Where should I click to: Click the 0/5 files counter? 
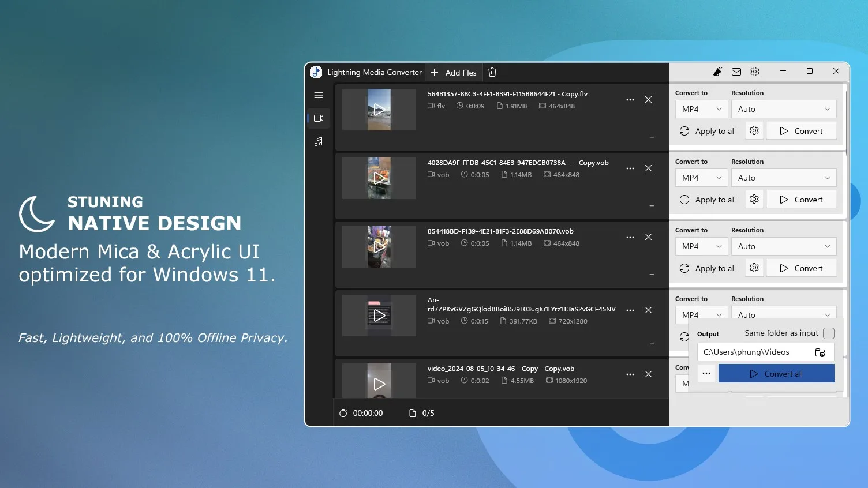[421, 413]
